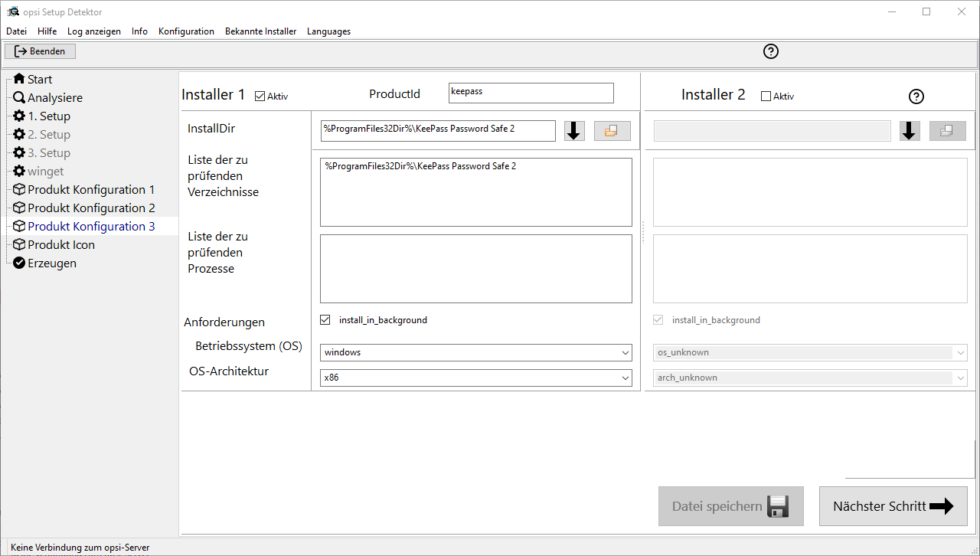
Task: Click the Installer 1 heading
Action: point(214,95)
